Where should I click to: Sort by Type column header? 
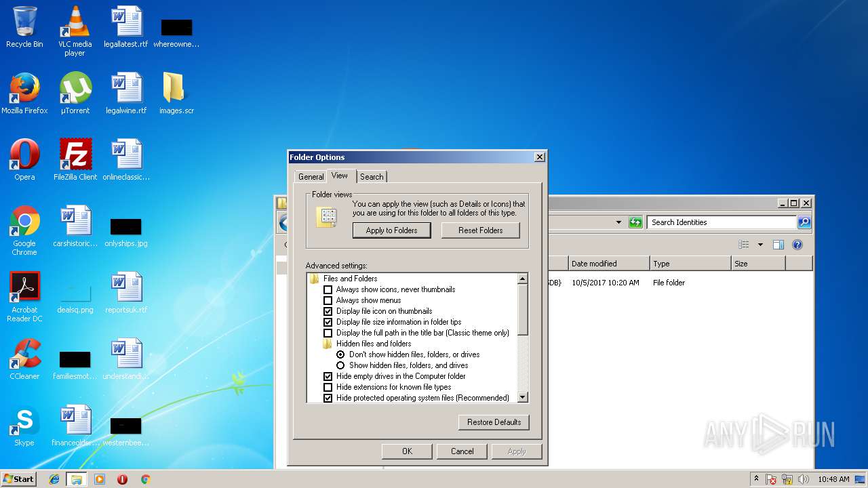[690, 264]
